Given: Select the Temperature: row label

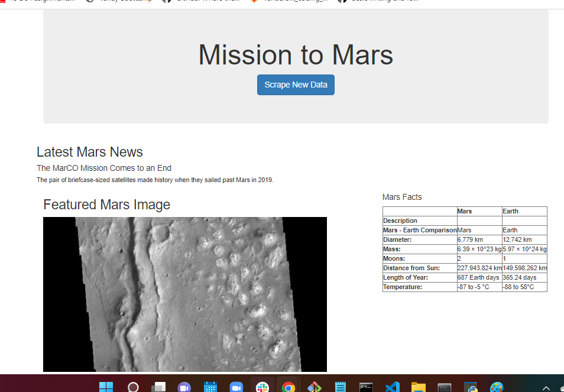Looking at the screenshot, I should [x=420, y=287].
